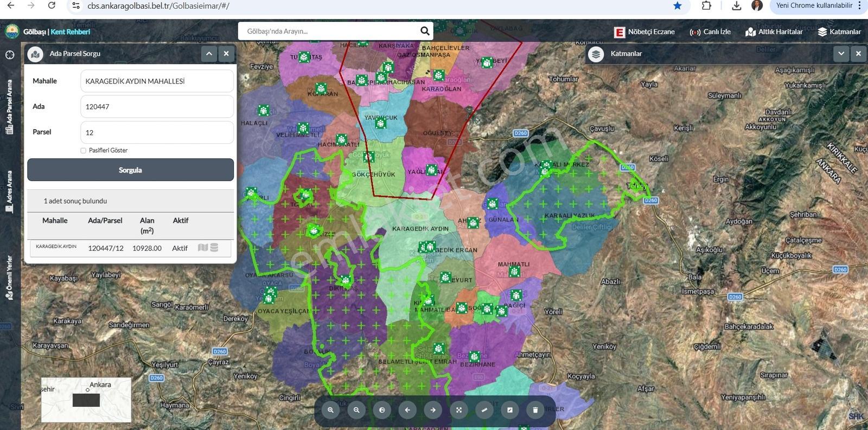Click the Gölbaşı Kent Rehberi logo link
The width and height of the screenshot is (868, 430).
point(48,31)
